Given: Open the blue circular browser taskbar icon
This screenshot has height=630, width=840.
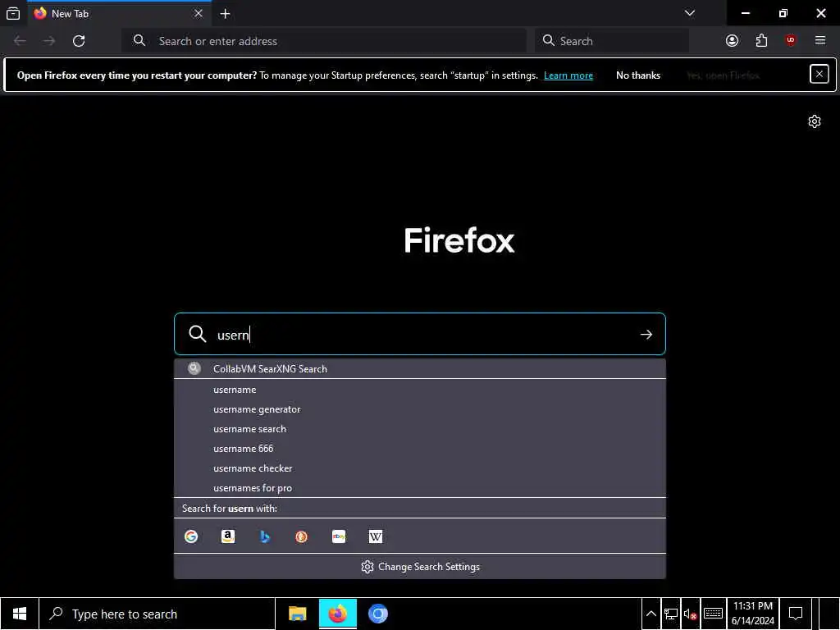Looking at the screenshot, I should point(377,614).
